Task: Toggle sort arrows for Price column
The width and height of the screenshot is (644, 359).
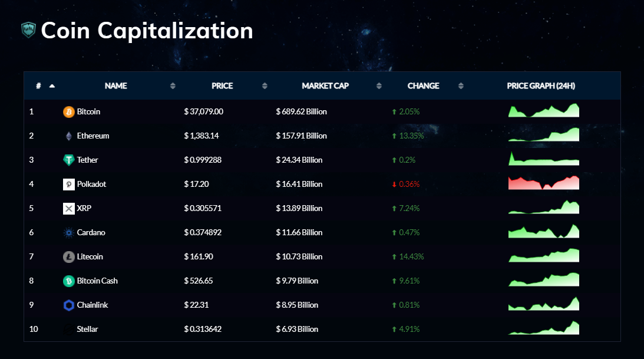Action: click(265, 86)
